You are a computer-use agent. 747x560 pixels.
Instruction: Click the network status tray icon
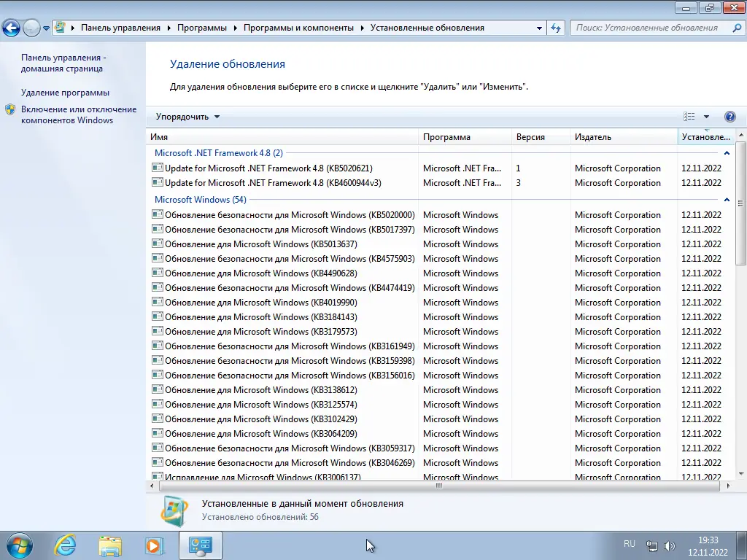pos(651,545)
